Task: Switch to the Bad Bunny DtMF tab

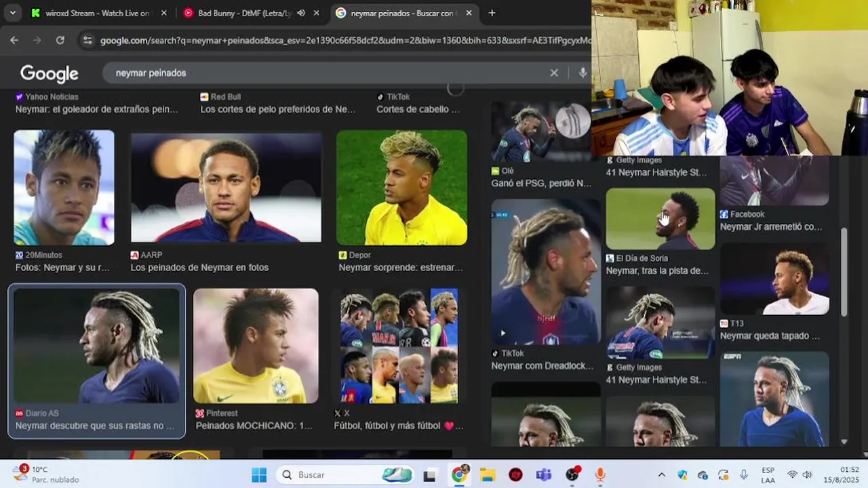Action: pos(244,13)
